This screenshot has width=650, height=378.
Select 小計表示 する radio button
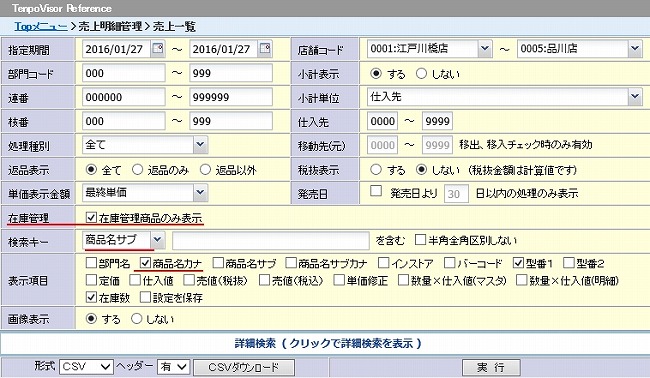pyautogui.click(x=376, y=73)
